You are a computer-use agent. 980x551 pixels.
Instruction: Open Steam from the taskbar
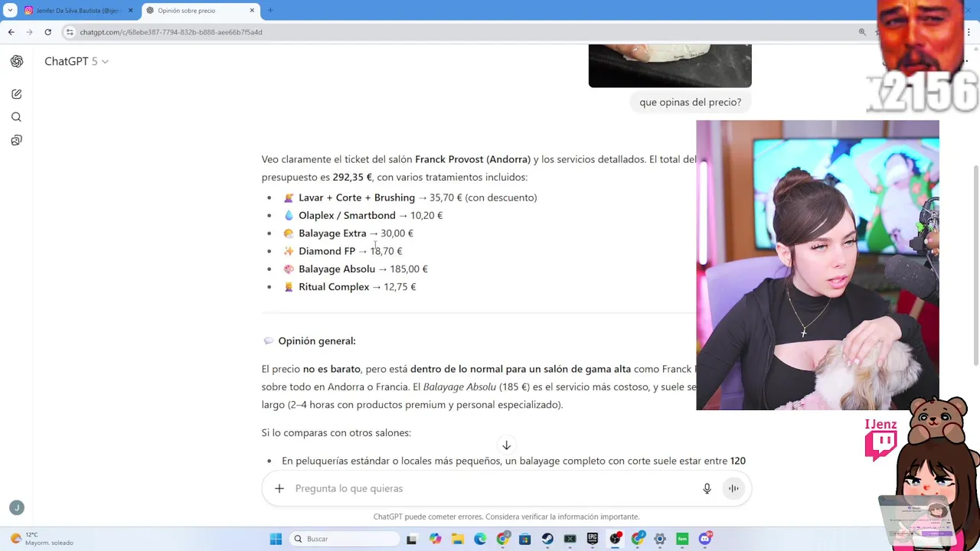[547, 539]
